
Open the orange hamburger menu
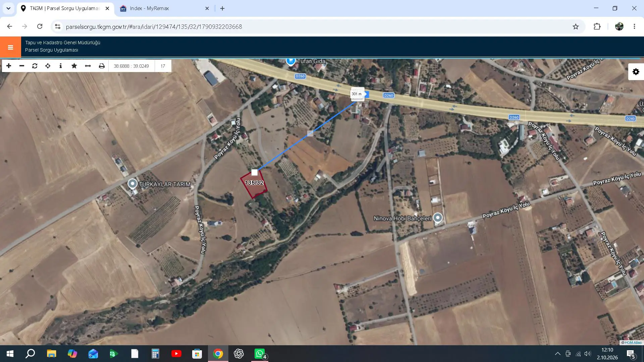(x=10, y=47)
